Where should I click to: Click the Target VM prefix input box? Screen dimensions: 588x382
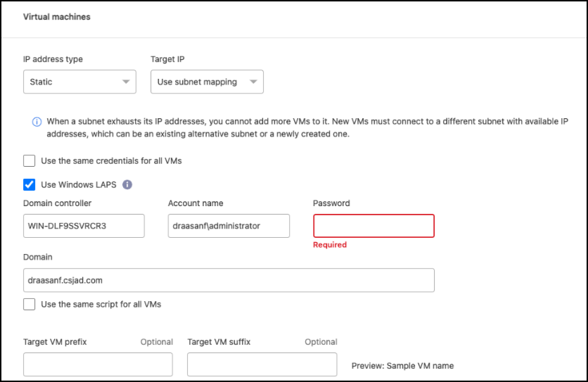coord(98,364)
